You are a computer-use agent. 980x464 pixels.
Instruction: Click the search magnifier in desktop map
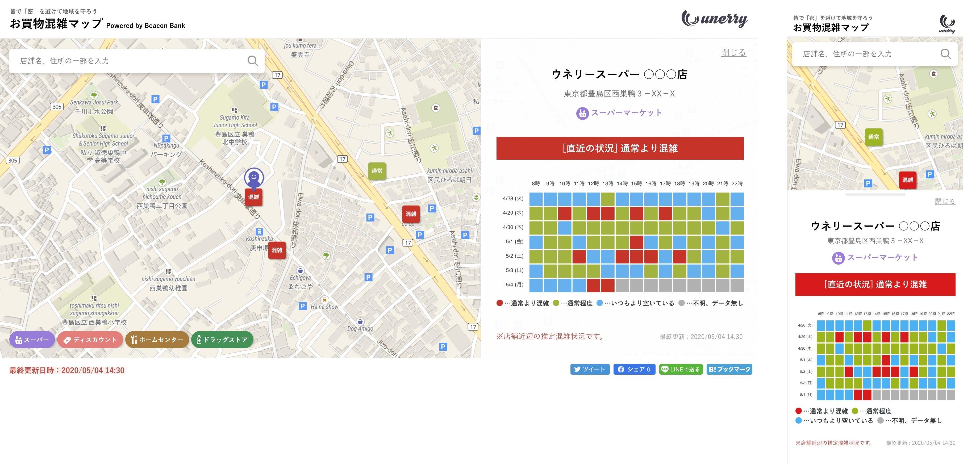(253, 61)
